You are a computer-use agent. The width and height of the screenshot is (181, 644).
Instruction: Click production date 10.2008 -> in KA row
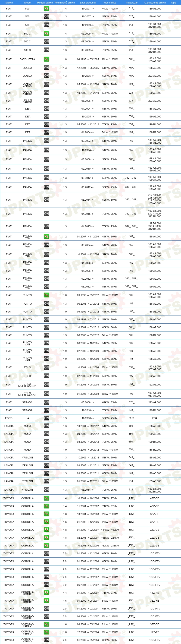point(88,418)
